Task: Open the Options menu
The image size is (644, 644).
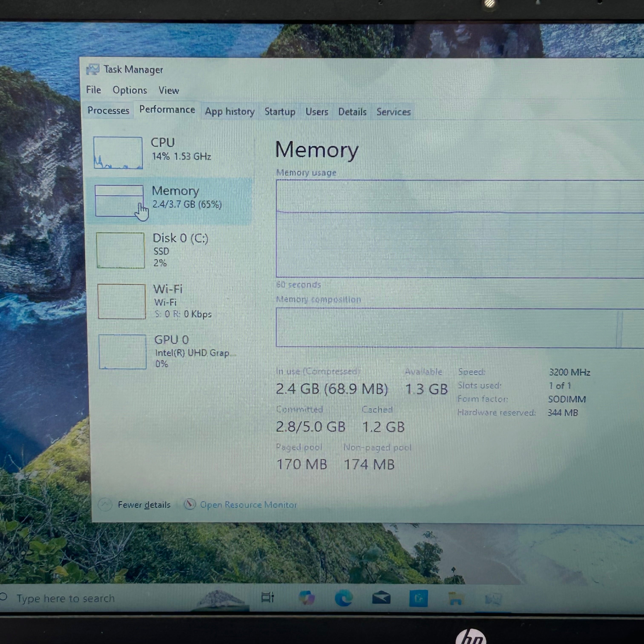Action: click(x=130, y=90)
